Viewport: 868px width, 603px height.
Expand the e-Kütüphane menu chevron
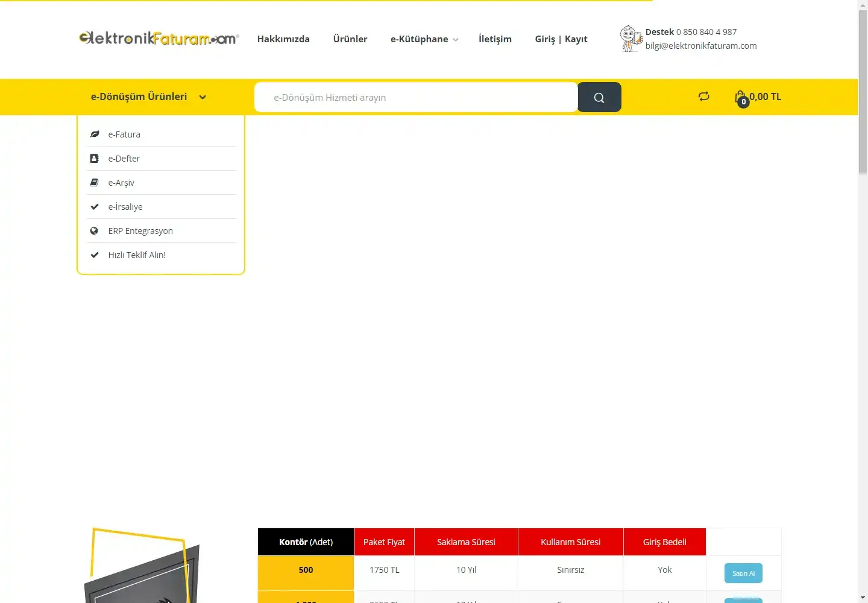pyautogui.click(x=456, y=40)
